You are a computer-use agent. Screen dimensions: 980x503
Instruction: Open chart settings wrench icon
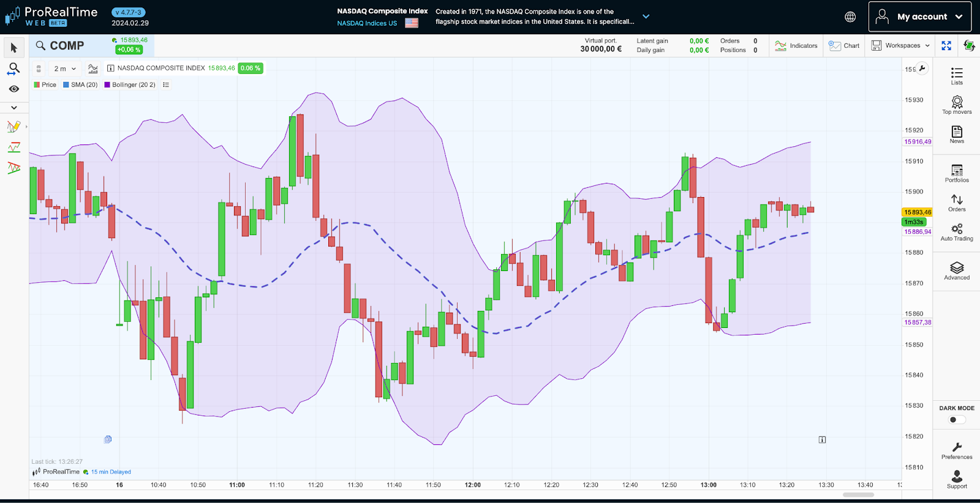point(922,69)
